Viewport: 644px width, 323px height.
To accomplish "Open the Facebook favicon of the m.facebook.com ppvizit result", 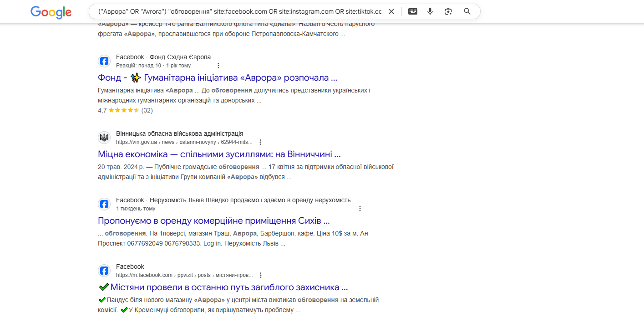I will point(104,271).
